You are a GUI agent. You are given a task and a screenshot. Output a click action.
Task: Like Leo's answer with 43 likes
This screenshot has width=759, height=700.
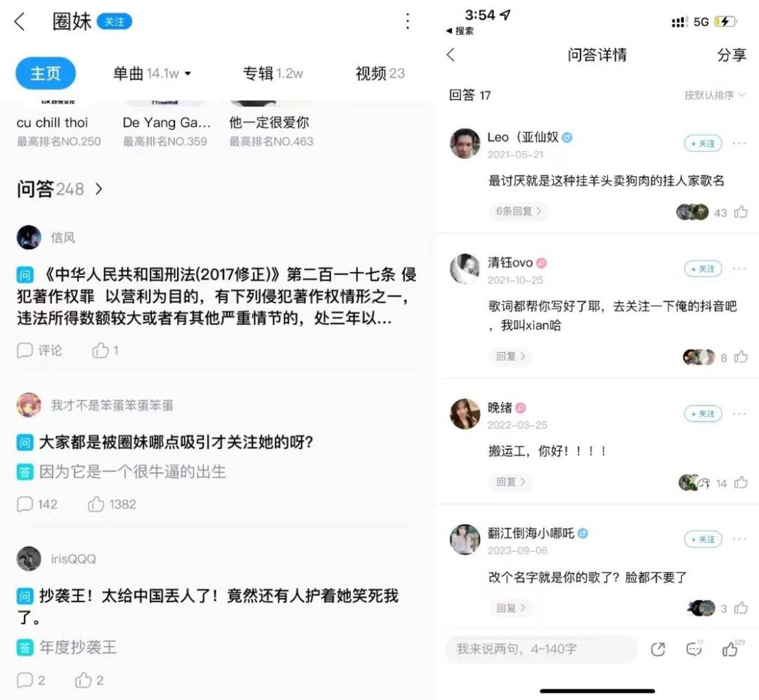pos(741,212)
